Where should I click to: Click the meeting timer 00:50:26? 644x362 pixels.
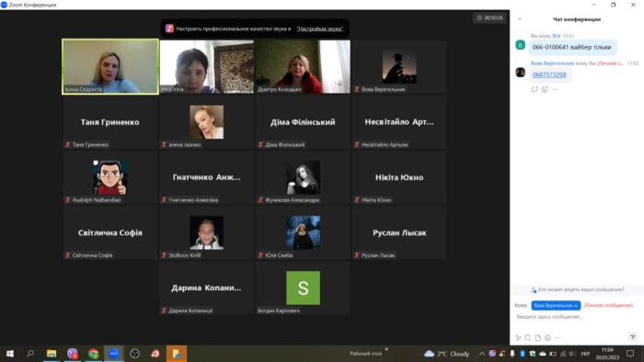click(489, 17)
